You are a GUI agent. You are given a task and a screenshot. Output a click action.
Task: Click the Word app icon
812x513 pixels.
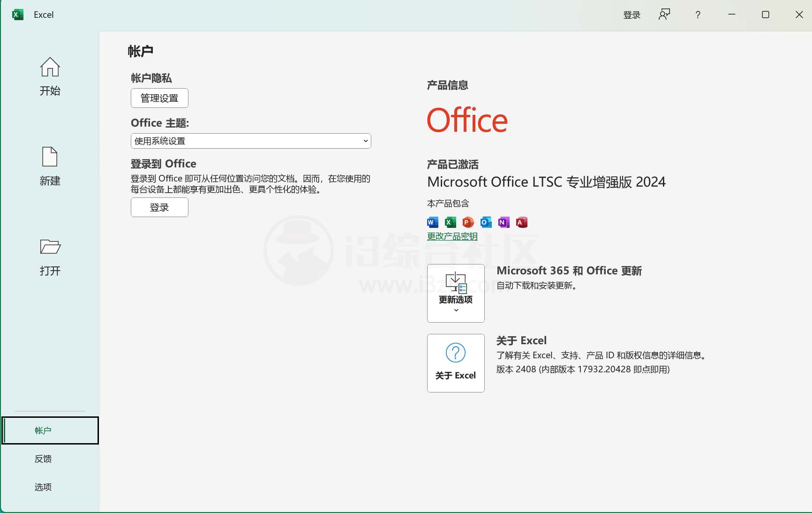point(432,222)
